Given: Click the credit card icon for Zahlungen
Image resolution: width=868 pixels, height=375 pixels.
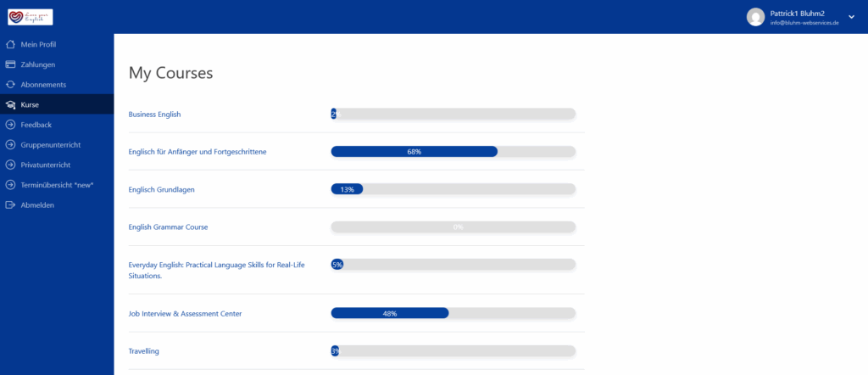Looking at the screenshot, I should (x=10, y=64).
